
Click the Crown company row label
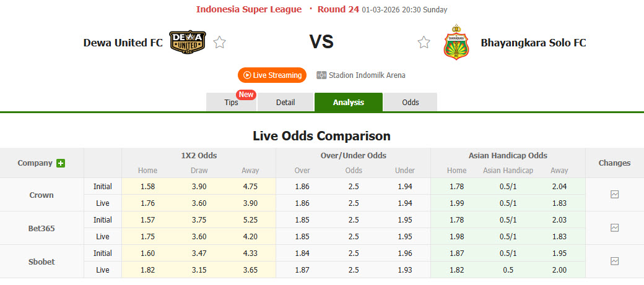pyautogui.click(x=41, y=195)
